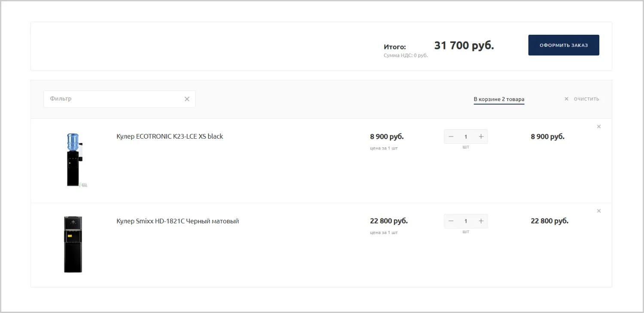Increase quantity of Smixx HD-1821C cooler
This screenshot has width=644, height=313.
click(481, 221)
